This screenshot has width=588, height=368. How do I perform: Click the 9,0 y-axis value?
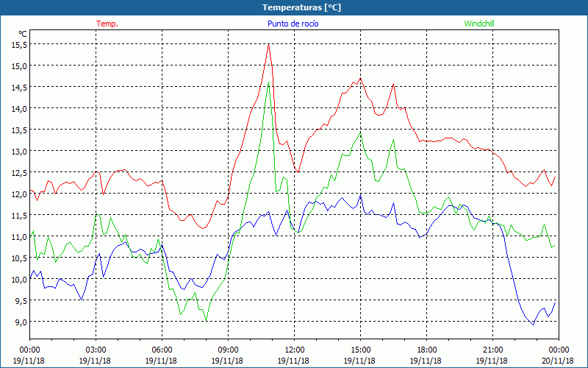coord(21,322)
